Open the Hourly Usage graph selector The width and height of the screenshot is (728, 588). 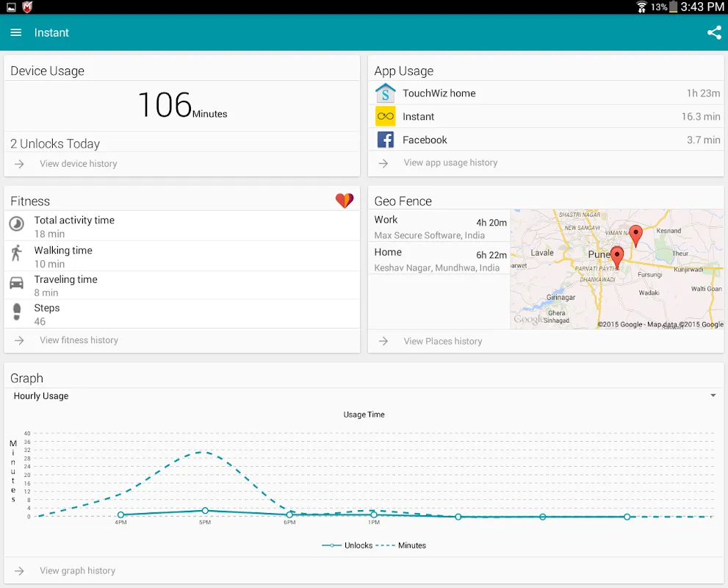[364, 395]
